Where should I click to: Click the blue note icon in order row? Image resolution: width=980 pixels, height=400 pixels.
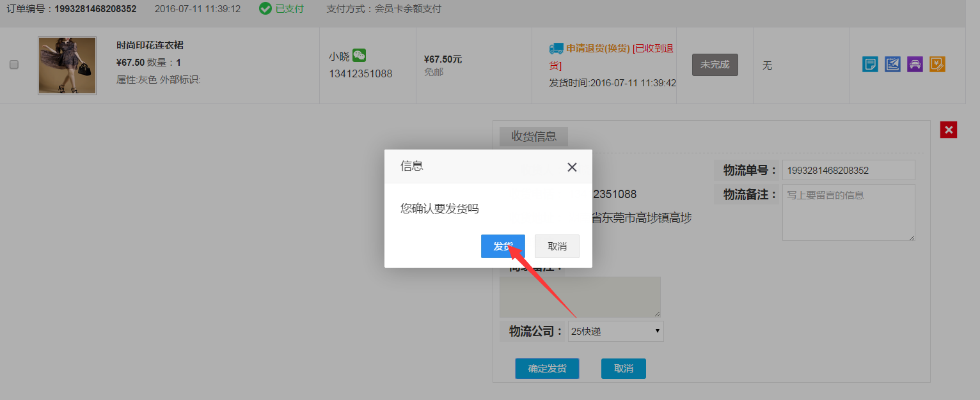(x=870, y=65)
